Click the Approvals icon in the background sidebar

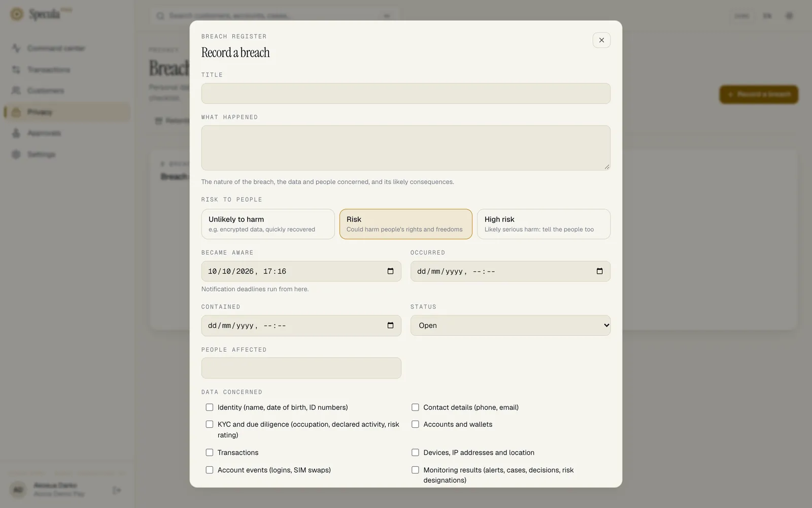tap(16, 133)
